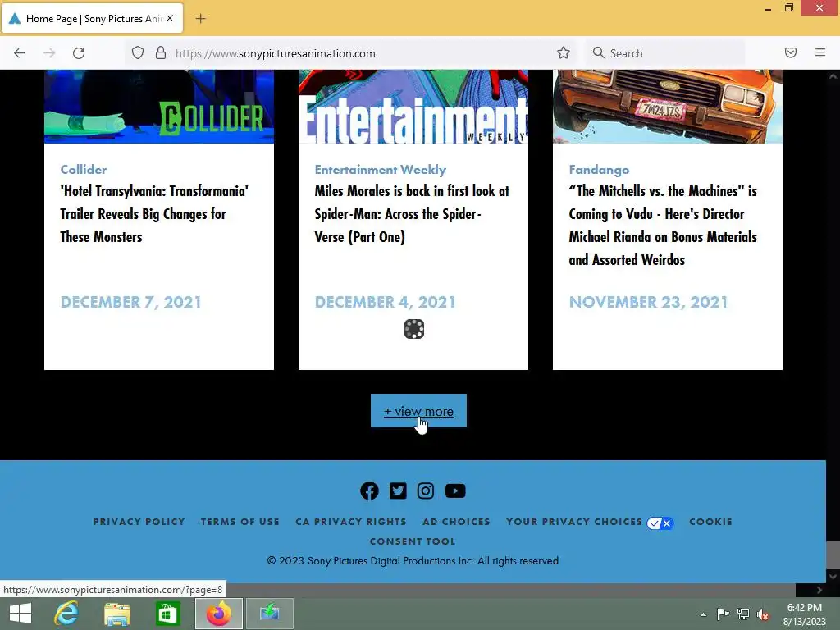Open the Firefox hamburger menu

coord(819,52)
